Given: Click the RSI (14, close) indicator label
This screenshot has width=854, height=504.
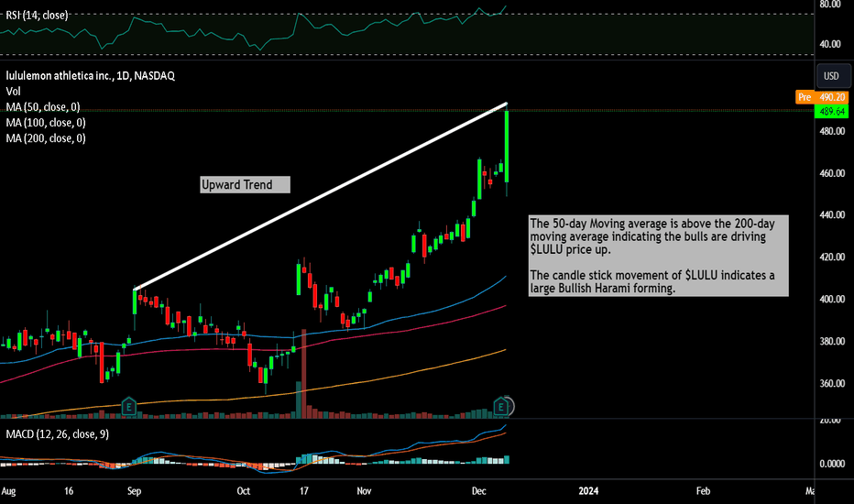Looking at the screenshot, I should click(37, 16).
